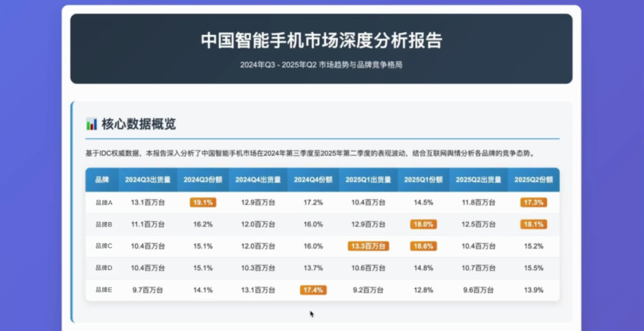Click the highlighted 13.3百万台 badge for 品牌C
Viewport: 644px width, 331px height.
point(368,246)
